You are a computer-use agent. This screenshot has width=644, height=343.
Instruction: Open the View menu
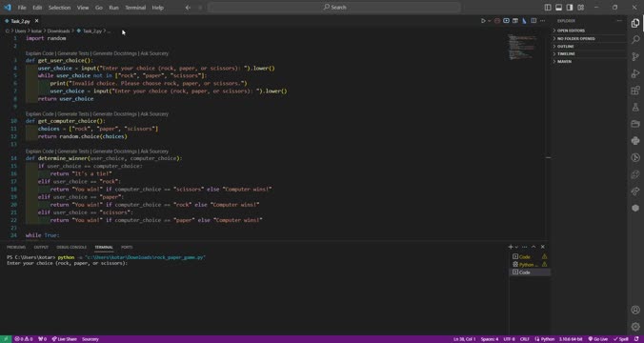(x=83, y=8)
